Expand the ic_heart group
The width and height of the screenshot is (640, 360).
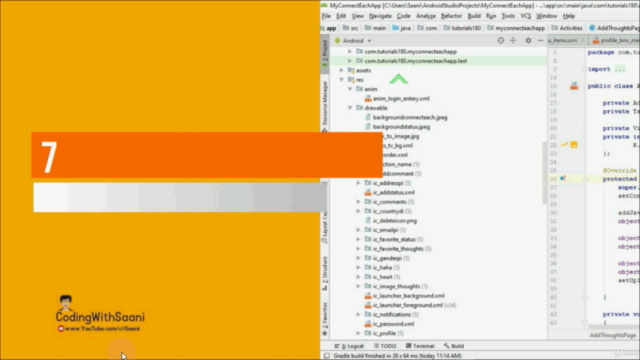(358, 277)
